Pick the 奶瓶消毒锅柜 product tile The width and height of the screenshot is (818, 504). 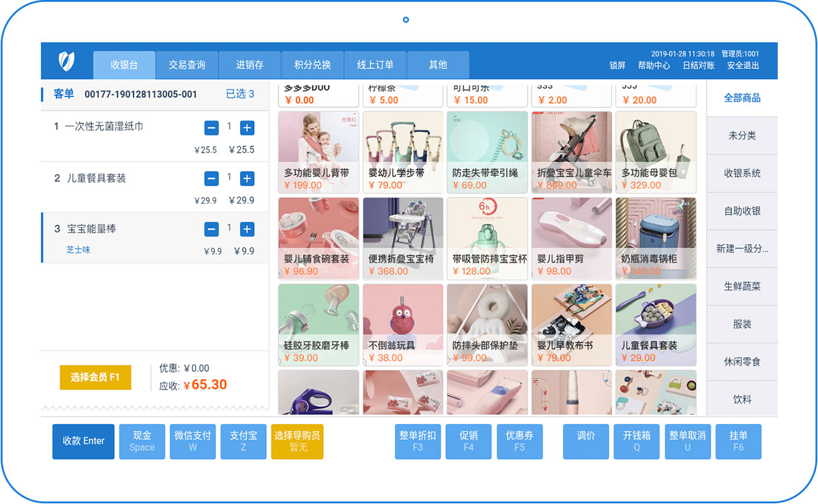656,238
